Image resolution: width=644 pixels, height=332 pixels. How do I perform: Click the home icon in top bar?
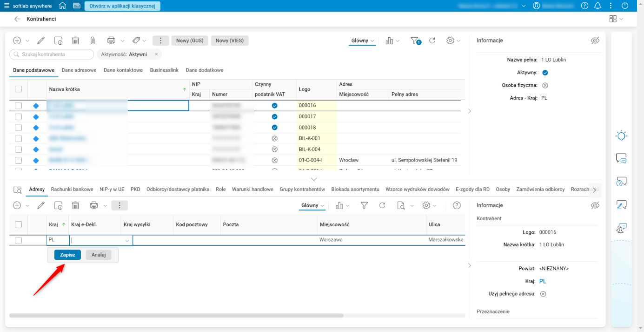62,6
